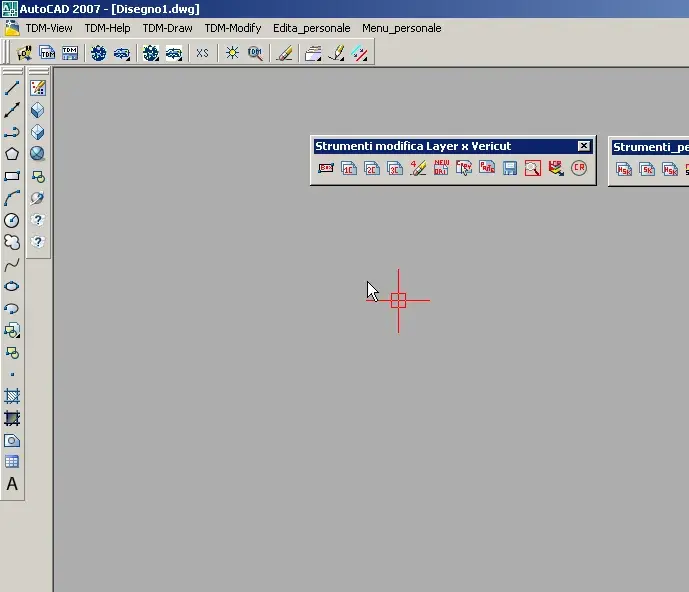Screen dimensions: 689x592
Task: Click the NEW ORI icon
Action: pyautogui.click(x=441, y=168)
